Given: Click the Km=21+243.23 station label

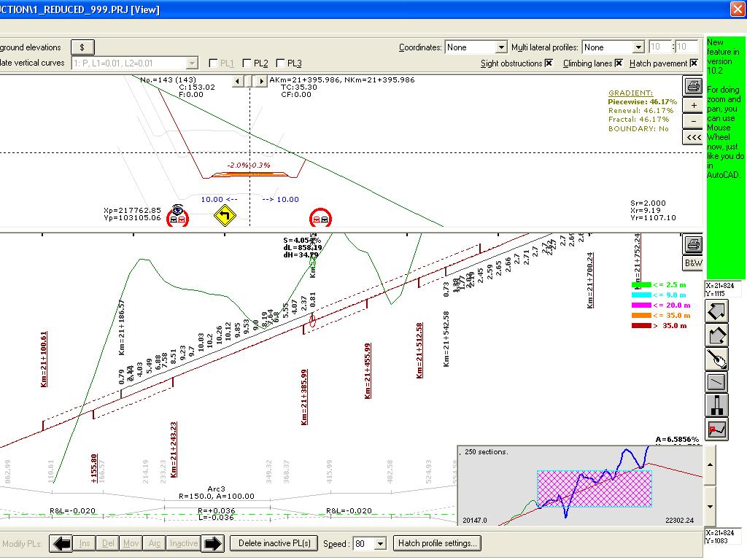Looking at the screenshot, I should (x=174, y=449).
